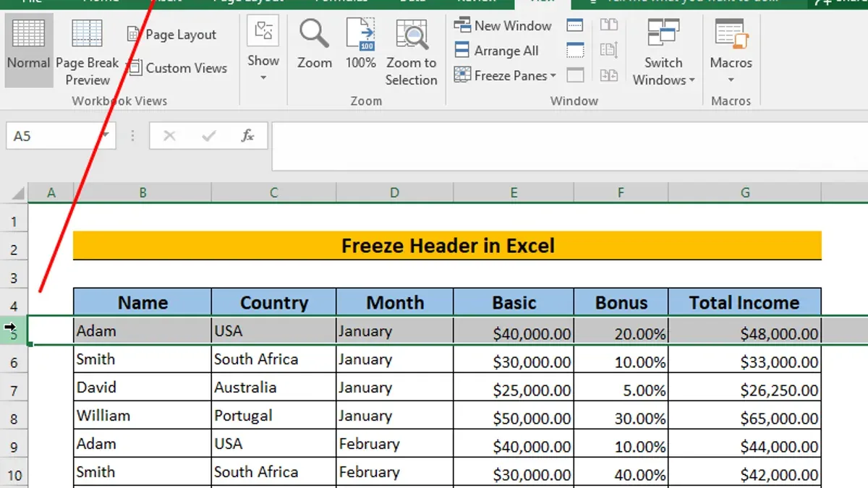The height and width of the screenshot is (488, 868).
Task: Click the cell showing $33,000.00
Action: point(745,359)
